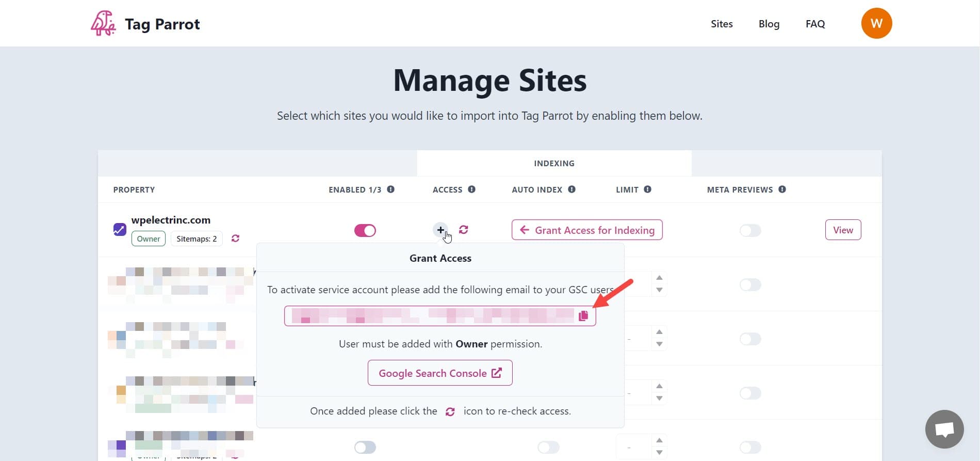This screenshot has width=980, height=461.
Task: Increase the limit in the second row
Action: pos(659,278)
